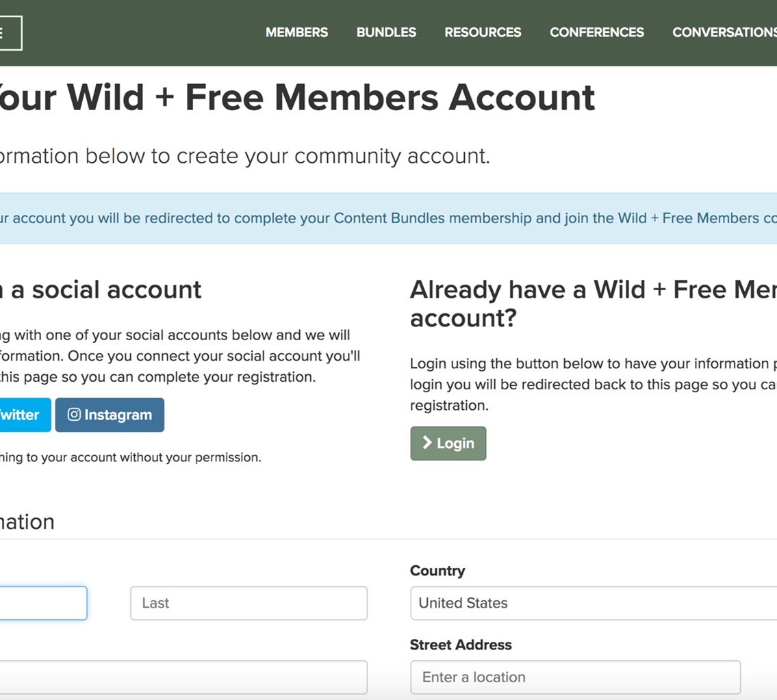Click the Instagram camera icon
The image size is (777, 700).
click(x=74, y=415)
